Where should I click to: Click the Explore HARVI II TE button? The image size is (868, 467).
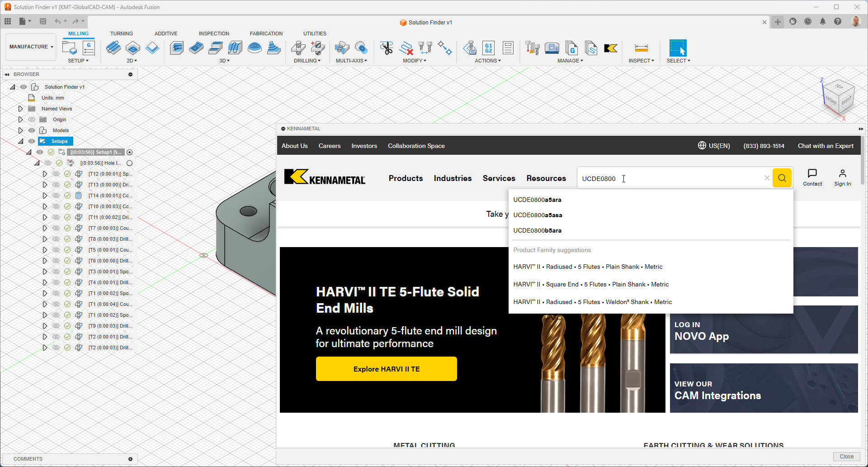pyautogui.click(x=386, y=369)
